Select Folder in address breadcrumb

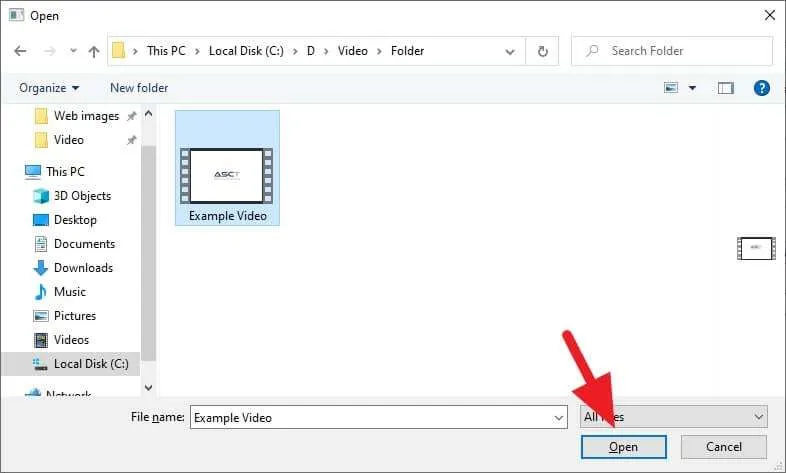[408, 51]
